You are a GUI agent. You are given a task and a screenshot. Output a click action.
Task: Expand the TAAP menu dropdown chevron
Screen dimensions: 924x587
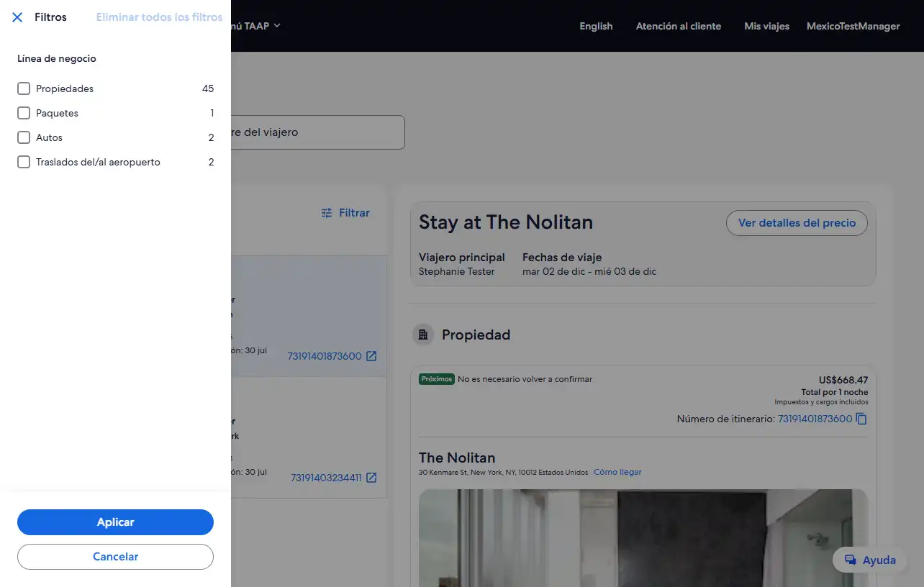[277, 26]
